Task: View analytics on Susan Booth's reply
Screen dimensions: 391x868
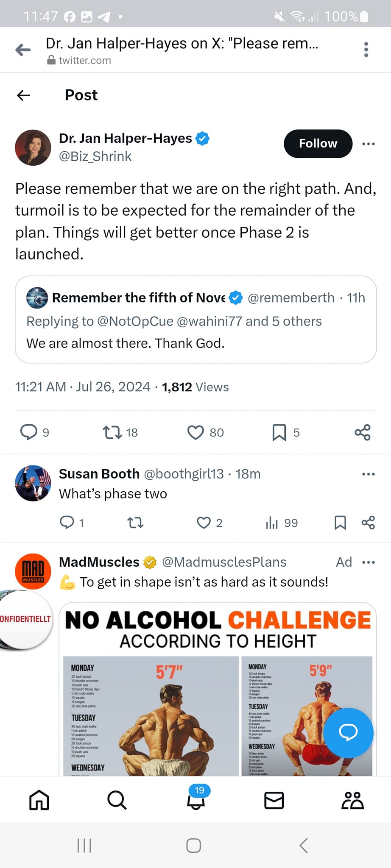Action: 272,523
